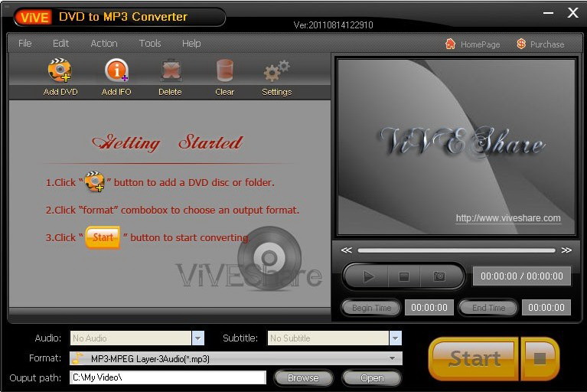Expand the Audio dropdown arrow
This screenshot has height=392, width=587.
pyautogui.click(x=198, y=338)
